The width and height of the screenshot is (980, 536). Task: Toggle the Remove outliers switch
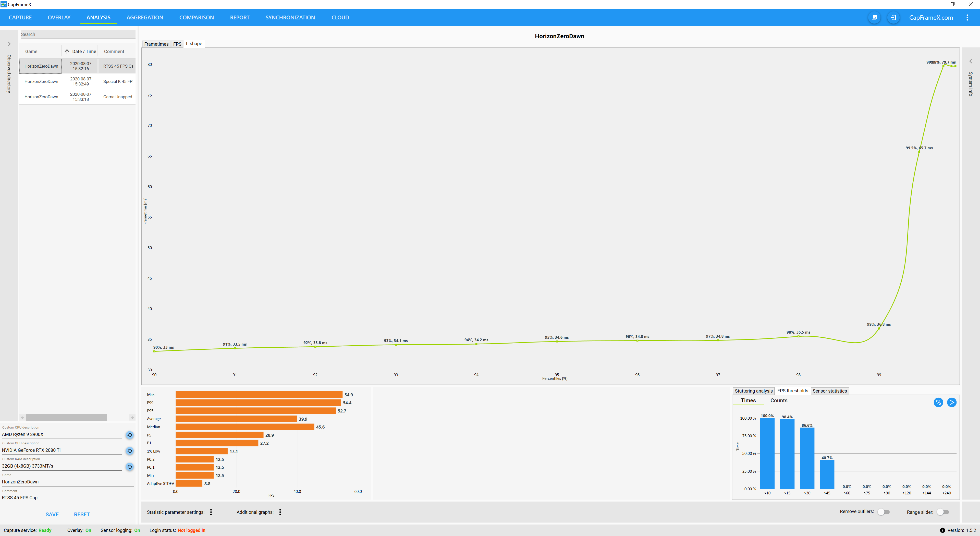point(883,512)
